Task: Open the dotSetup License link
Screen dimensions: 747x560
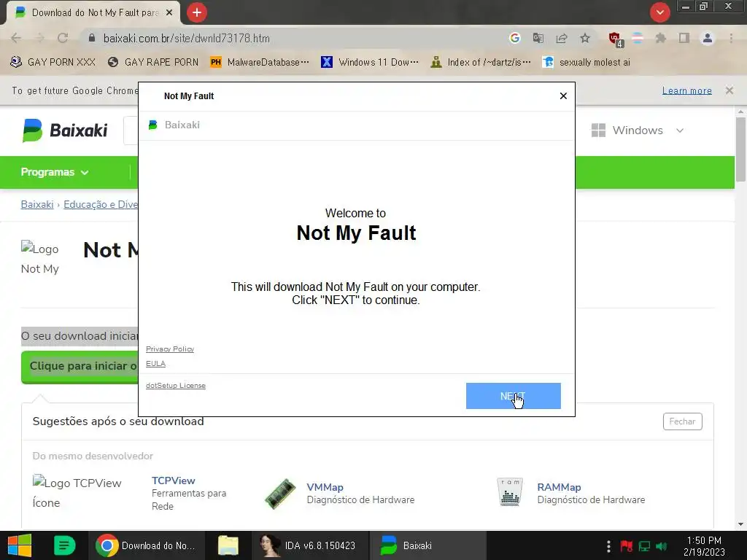Action: 175,385
